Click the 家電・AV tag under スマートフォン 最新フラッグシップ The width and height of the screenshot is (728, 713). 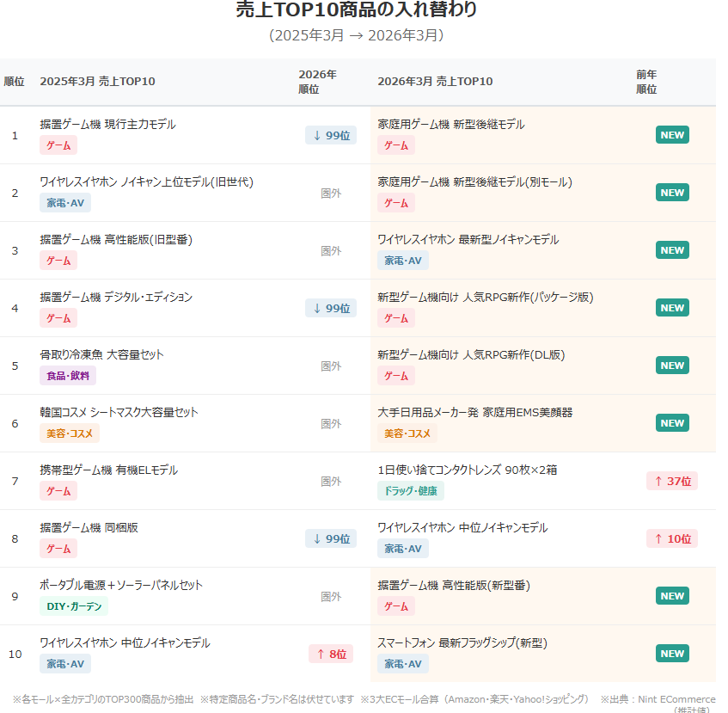pyautogui.click(x=402, y=663)
